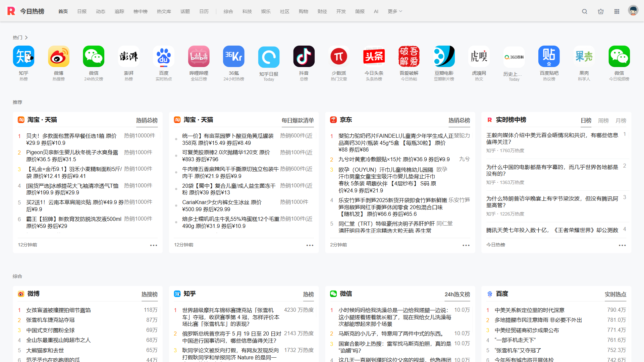Click the 今日热榜 red R logo
The width and height of the screenshot is (644, 362).
(x=11, y=11)
